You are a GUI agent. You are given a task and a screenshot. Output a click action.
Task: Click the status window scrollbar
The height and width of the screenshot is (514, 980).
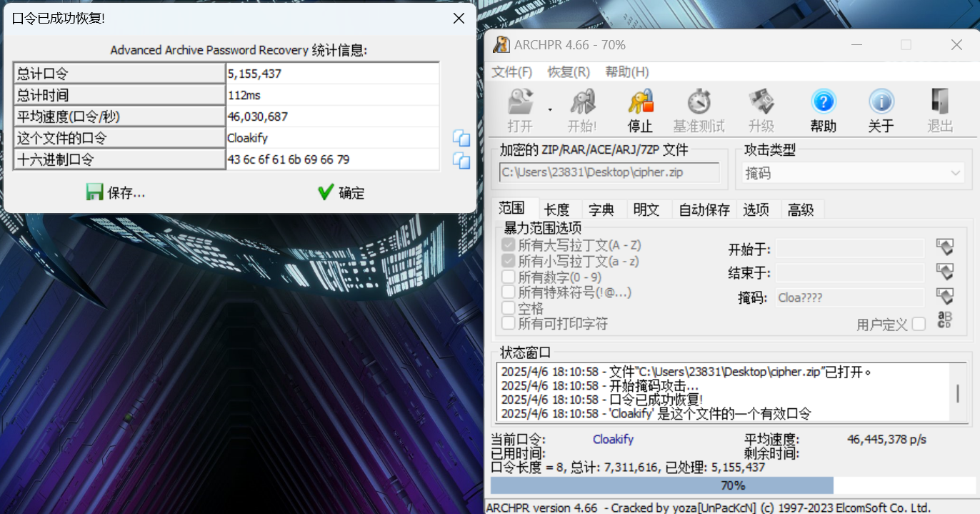(958, 392)
